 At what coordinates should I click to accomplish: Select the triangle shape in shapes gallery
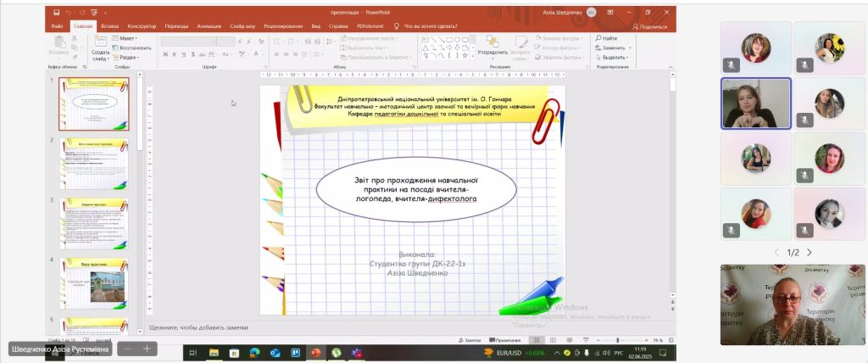click(x=426, y=47)
